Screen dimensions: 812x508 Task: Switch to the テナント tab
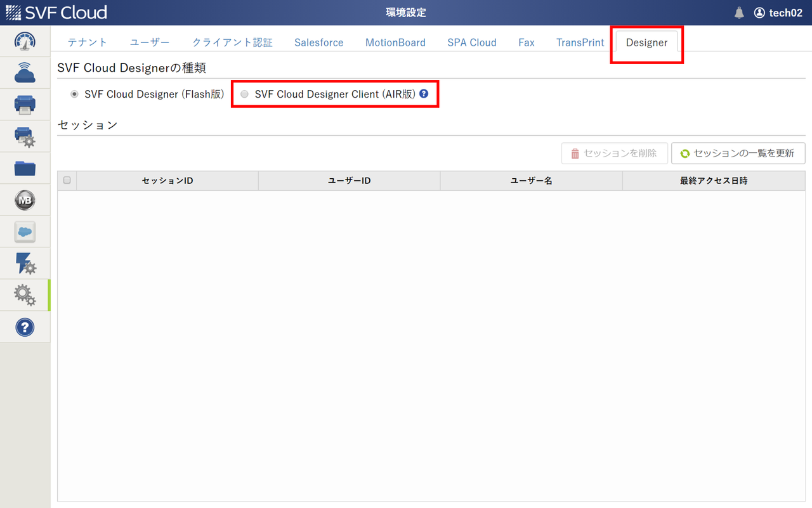coord(87,42)
